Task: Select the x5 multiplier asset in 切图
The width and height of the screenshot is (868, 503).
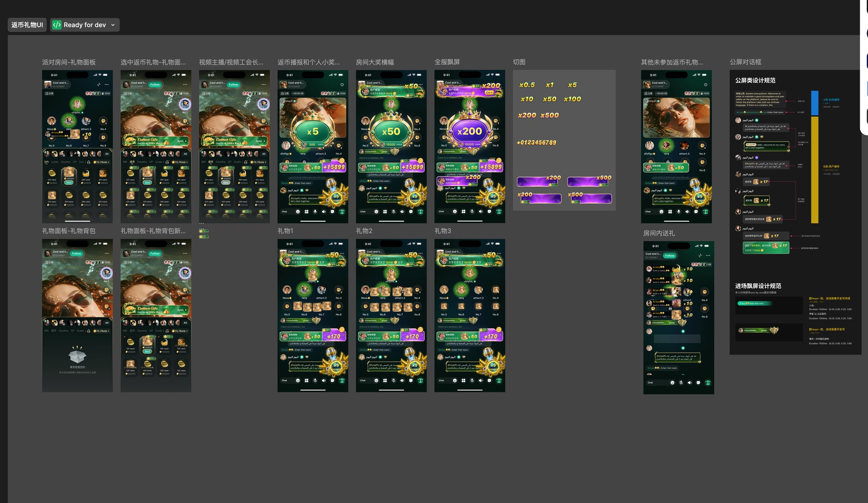Action: coord(572,85)
